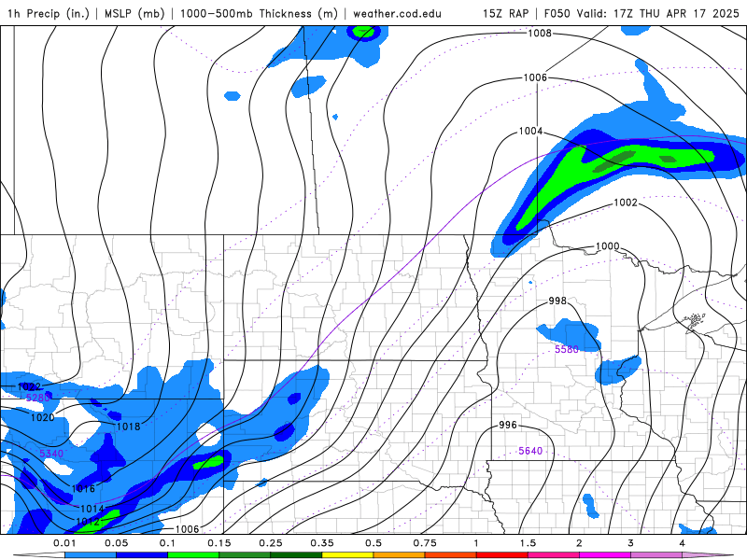Select the 1014 isobar label
Viewport: 747px width, 560px height.
coord(92,509)
